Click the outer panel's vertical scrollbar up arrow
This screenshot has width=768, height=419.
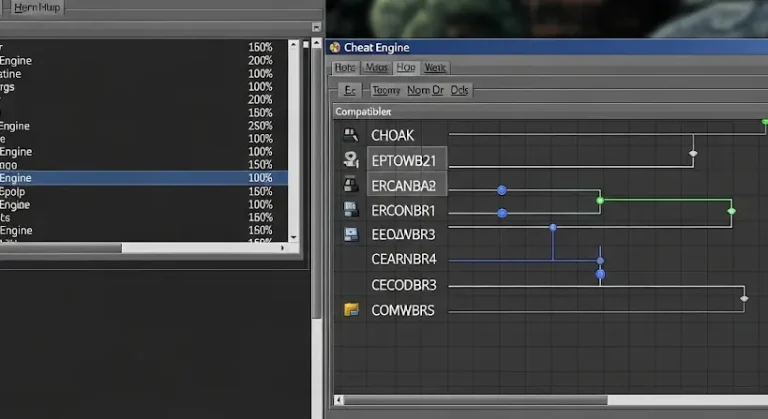(316, 44)
